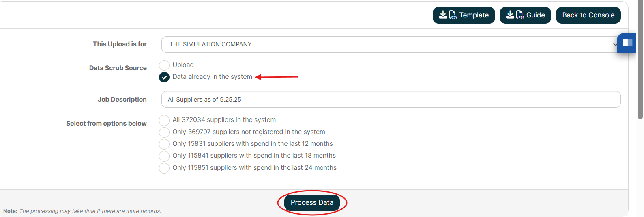Screen dimensions: 644x217
Task: Click the CSV file icon
Action: pyautogui.click(x=453, y=15)
